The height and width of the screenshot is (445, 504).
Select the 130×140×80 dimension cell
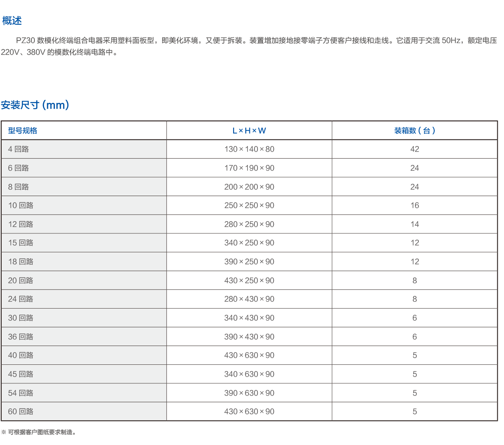[249, 149]
